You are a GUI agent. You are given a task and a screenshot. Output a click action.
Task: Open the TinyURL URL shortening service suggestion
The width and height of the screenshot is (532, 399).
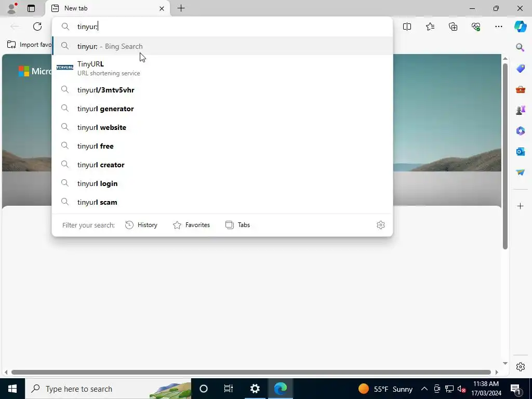[x=222, y=68]
